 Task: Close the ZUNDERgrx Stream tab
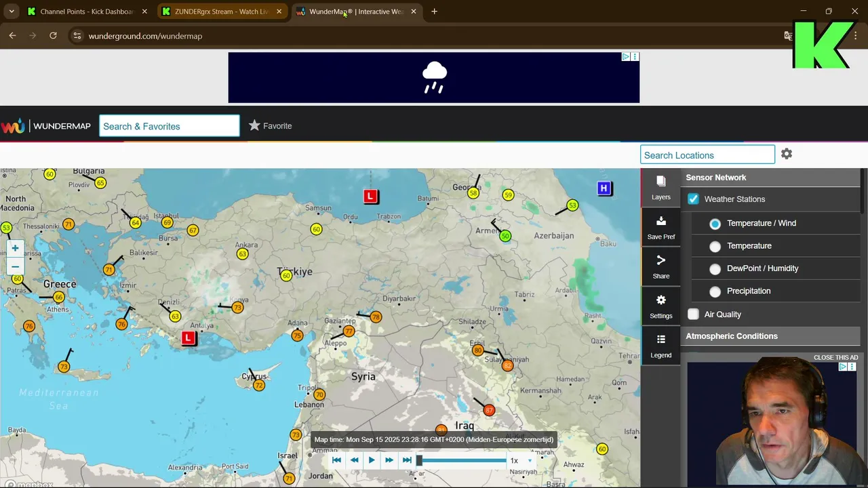pos(279,12)
